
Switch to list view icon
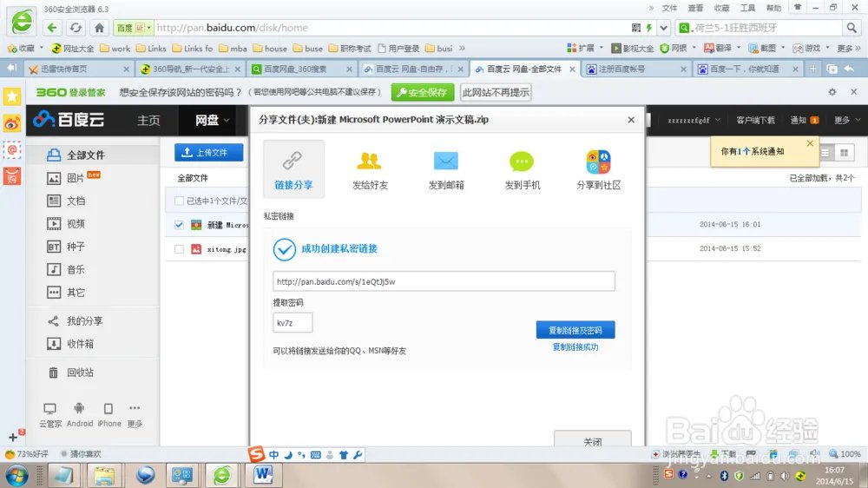click(x=826, y=153)
